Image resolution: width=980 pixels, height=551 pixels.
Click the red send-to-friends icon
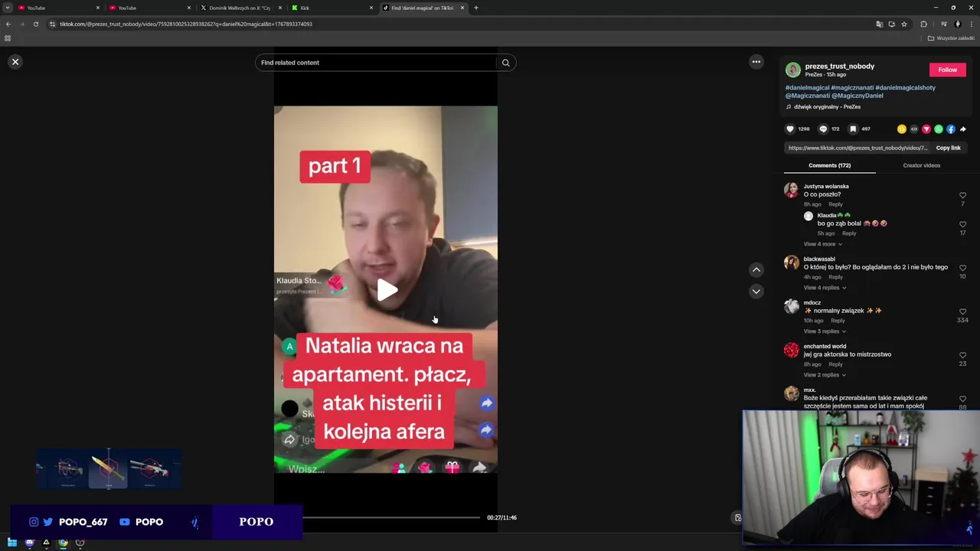coord(926,129)
